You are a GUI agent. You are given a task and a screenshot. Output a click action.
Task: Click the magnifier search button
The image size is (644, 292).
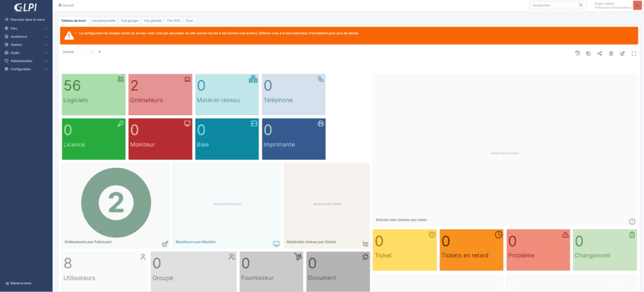coord(581,5)
